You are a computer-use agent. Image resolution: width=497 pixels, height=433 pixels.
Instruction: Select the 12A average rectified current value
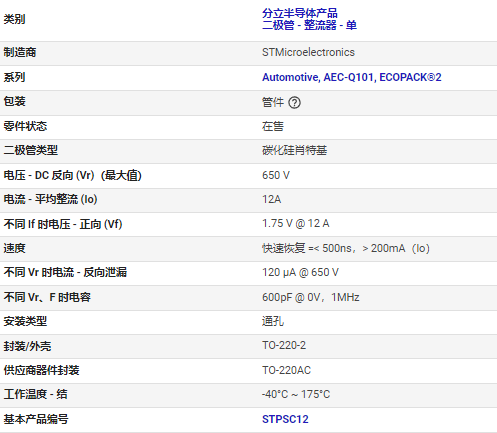coord(272,199)
